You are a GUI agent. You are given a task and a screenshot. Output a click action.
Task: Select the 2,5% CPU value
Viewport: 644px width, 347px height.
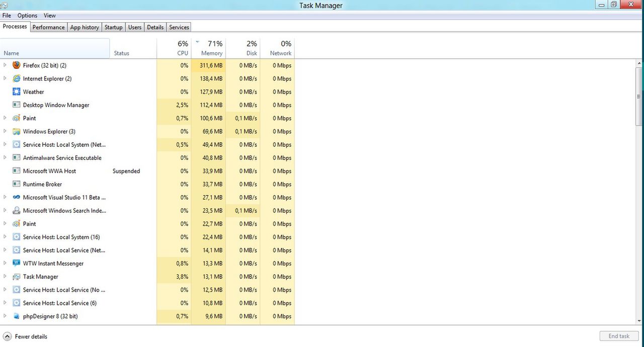point(182,105)
